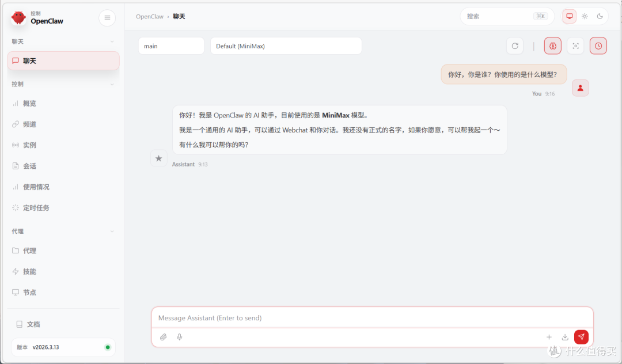Image resolution: width=622 pixels, height=364 pixels.
Task: Open 概览 overview page
Action: [x=63, y=104]
